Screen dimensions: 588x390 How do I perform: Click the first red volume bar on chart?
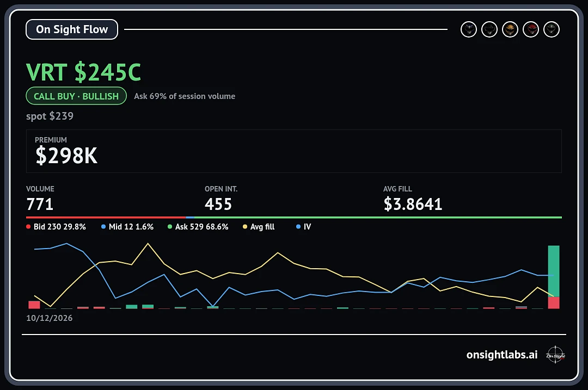click(x=34, y=305)
